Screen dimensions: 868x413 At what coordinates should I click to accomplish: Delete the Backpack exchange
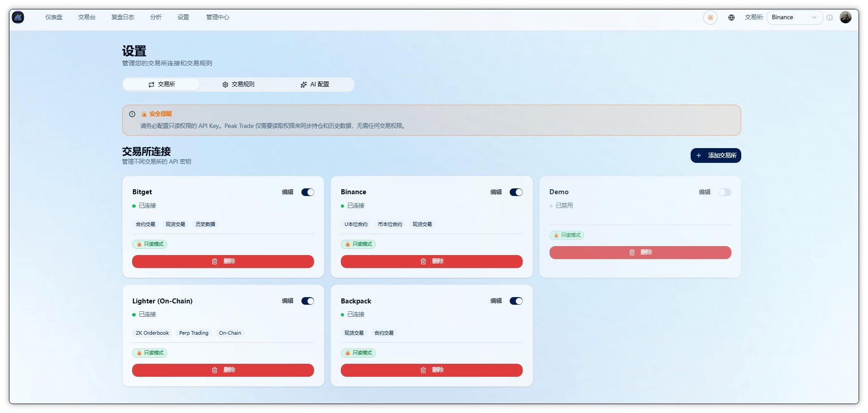[x=432, y=370]
